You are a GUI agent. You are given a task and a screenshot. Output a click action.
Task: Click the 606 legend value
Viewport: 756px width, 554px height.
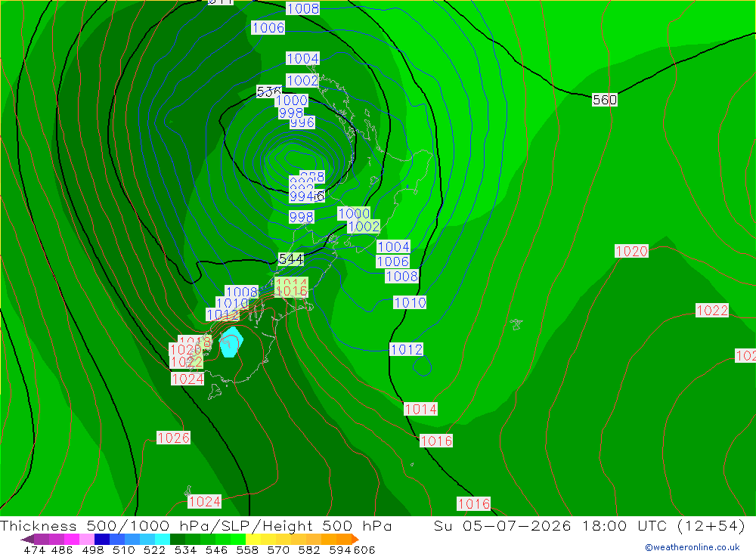click(x=364, y=549)
